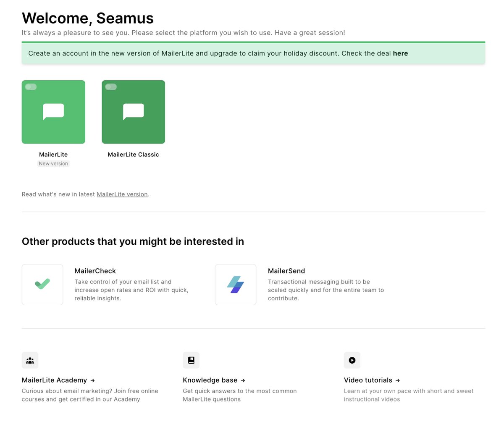Click the 'Other products that you might be interested in' heading

pos(133,241)
